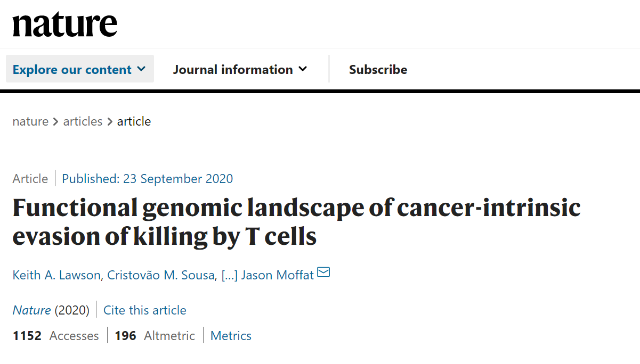640x364 pixels.
Task: Go to the nature breadcrumb link
Action: 30,121
